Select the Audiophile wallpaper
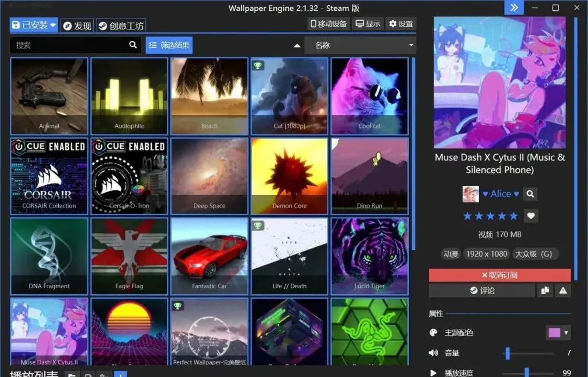 click(x=130, y=96)
